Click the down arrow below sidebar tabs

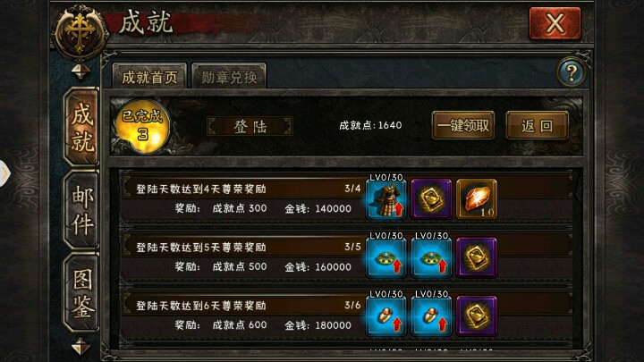[80, 347]
